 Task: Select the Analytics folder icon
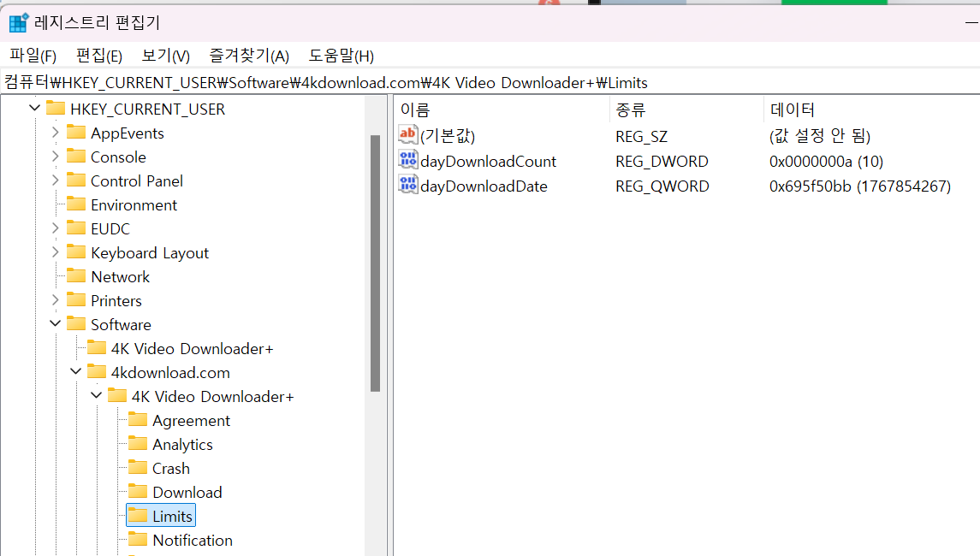(138, 443)
